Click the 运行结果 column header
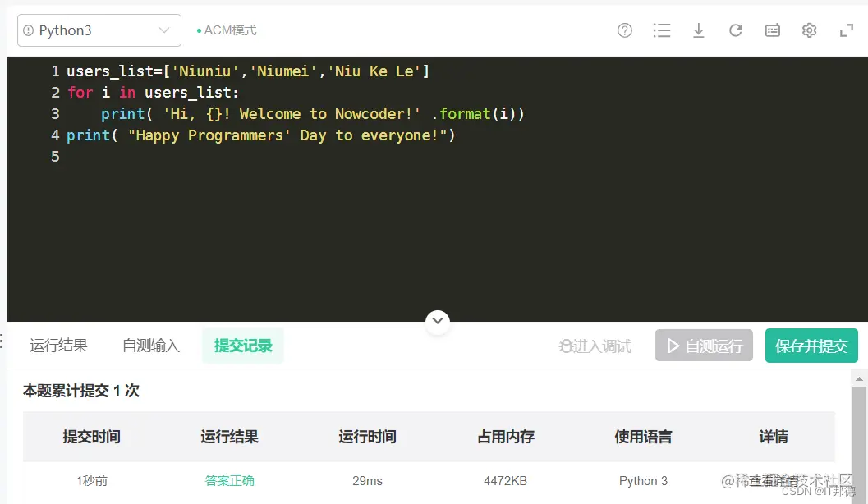Screen dimensions: 868x504 click(229, 437)
